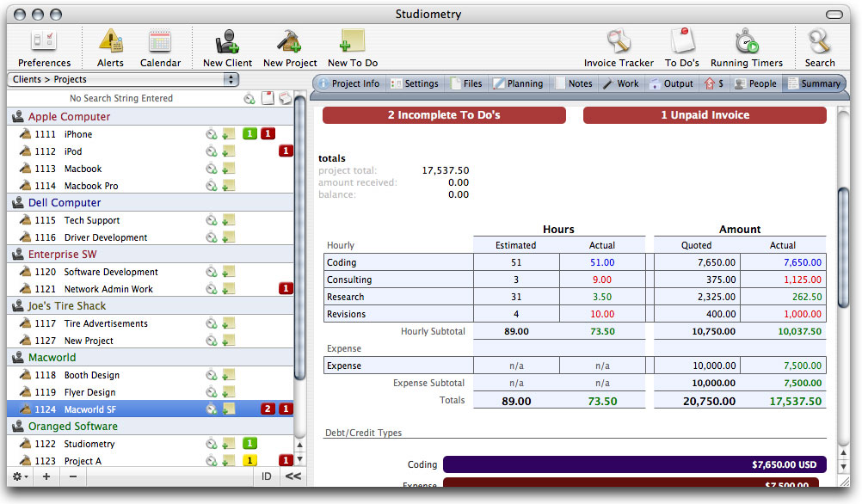Switch to the Settings tab
Image resolution: width=862 pixels, height=504 pixels.
(x=415, y=83)
